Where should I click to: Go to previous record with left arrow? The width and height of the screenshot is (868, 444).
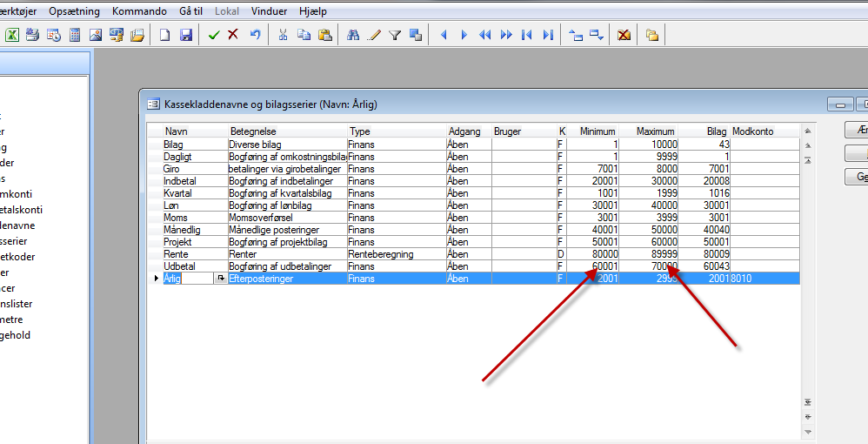(x=444, y=35)
